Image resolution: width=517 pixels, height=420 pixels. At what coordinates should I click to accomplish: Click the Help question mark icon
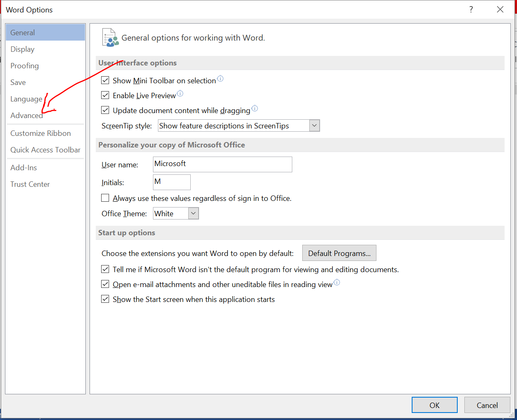point(471,10)
